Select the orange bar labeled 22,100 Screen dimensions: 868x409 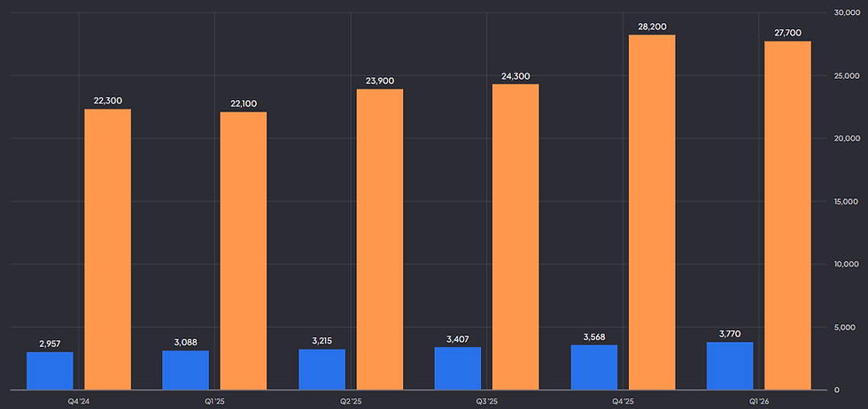244,251
